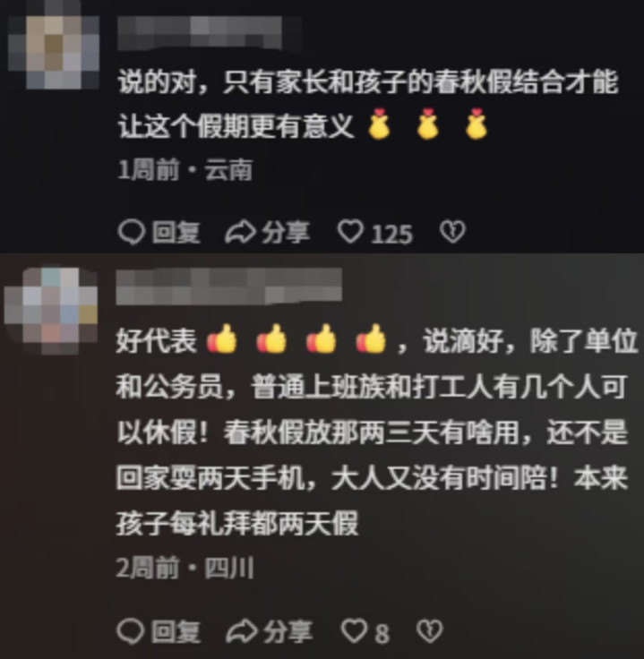Click the speech bubble icon on first comment
Image resolution: width=644 pixels, height=659 pixels.
point(132,232)
